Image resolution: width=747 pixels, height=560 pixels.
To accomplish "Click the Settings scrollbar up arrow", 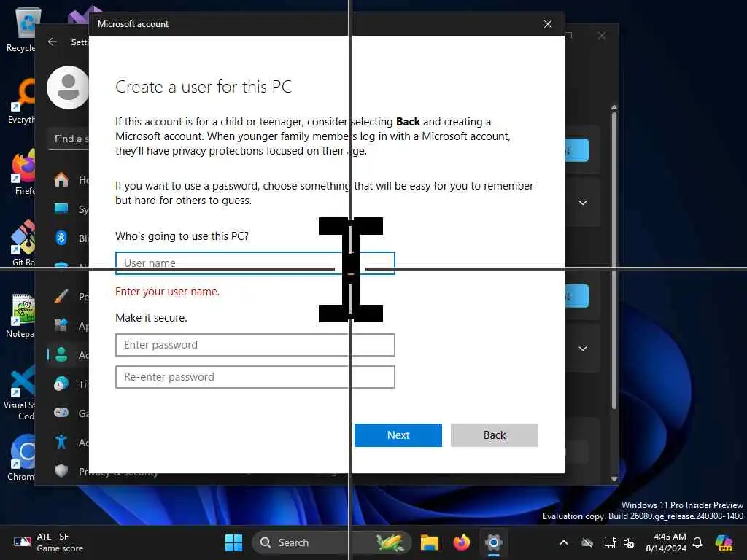I will pyautogui.click(x=614, y=107).
